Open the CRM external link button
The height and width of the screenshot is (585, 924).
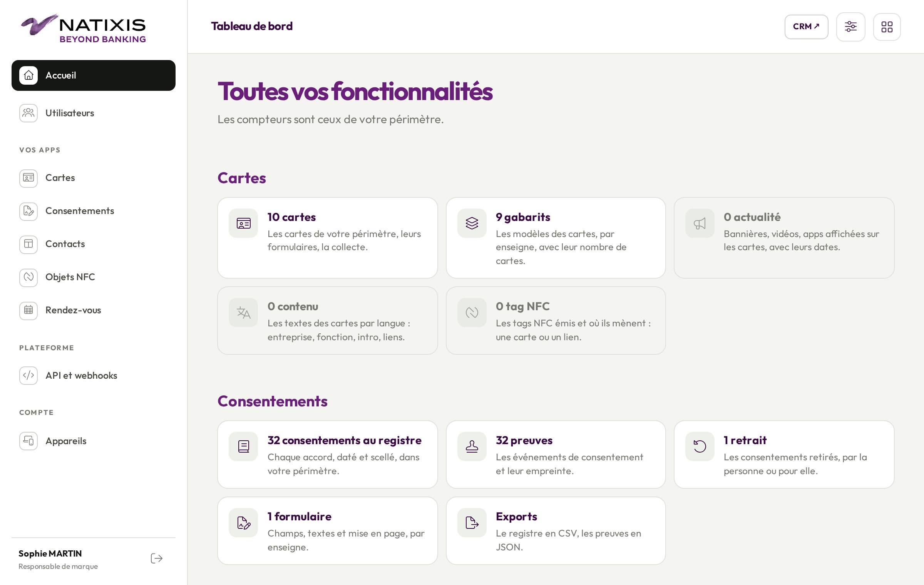pyautogui.click(x=806, y=27)
